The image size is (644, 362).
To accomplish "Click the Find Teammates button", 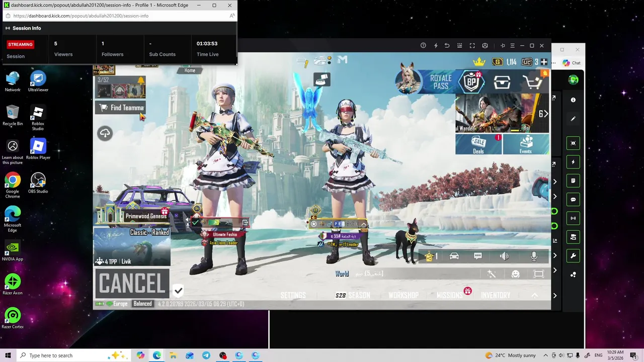I will [121, 108].
